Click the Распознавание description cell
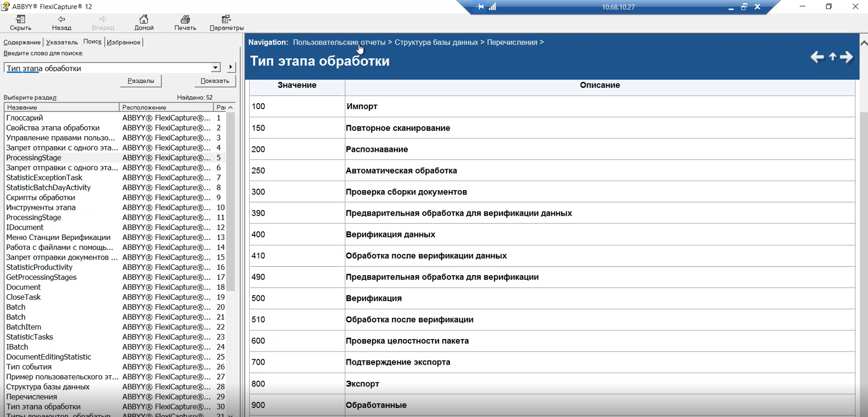 600,149
